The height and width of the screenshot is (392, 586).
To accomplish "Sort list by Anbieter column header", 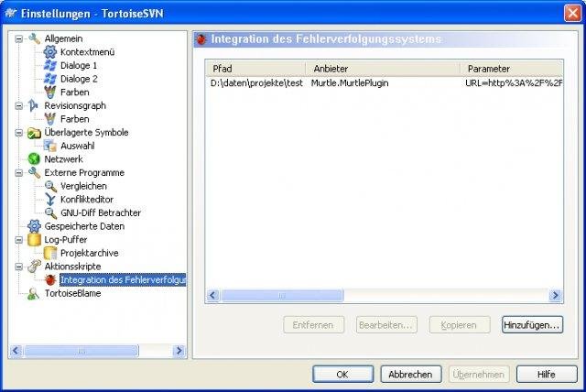I will point(383,69).
